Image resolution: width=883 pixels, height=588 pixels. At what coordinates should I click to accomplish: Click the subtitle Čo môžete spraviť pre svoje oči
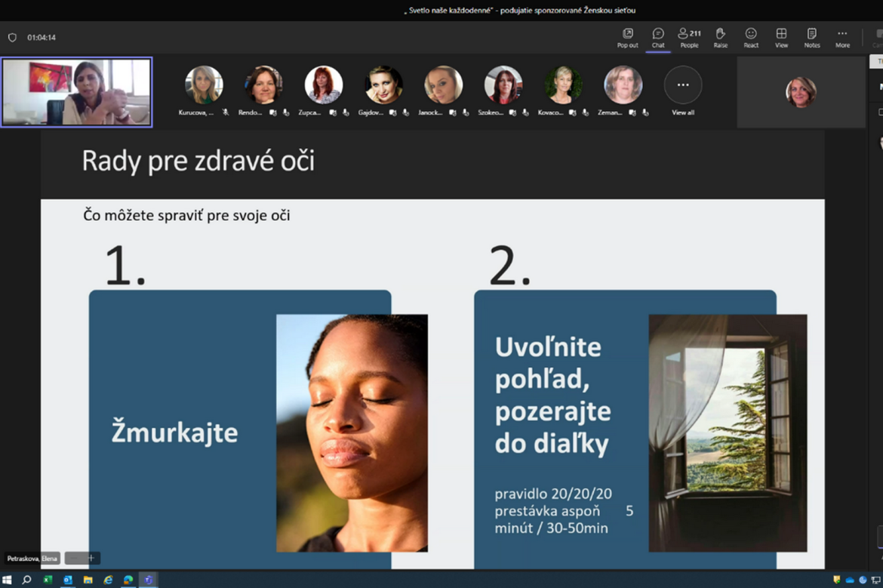coord(186,215)
